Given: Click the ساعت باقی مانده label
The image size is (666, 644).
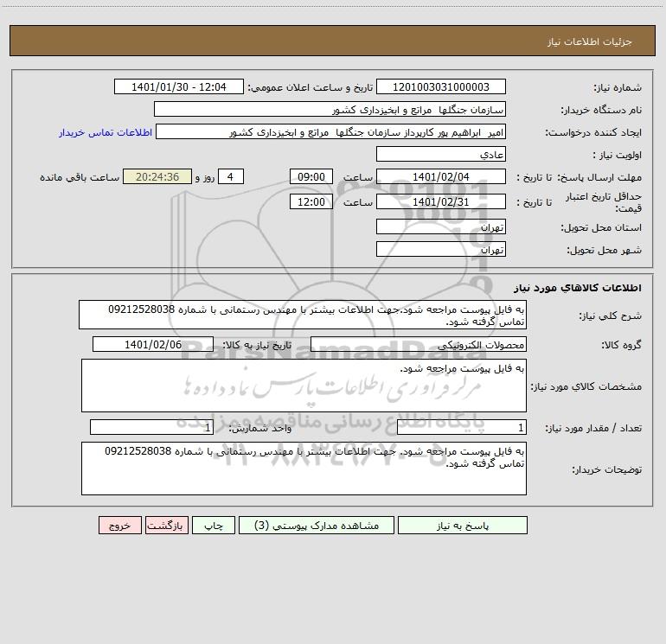Looking at the screenshot, I should tap(80, 177).
